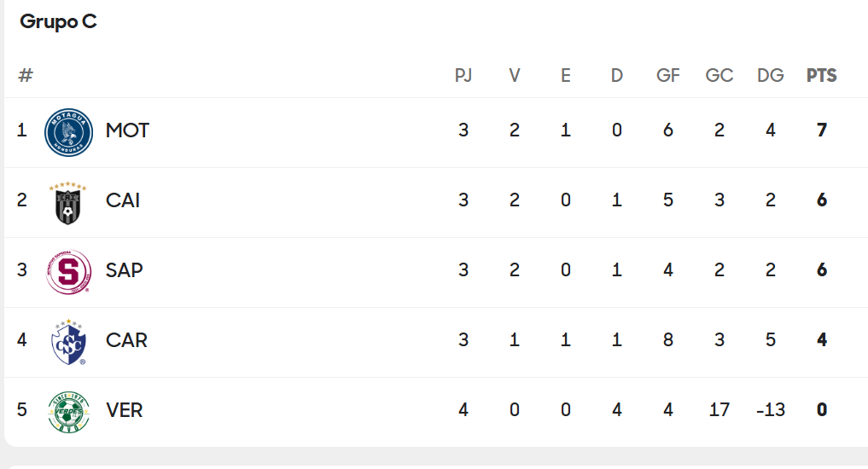Open the VER team name

(125, 410)
